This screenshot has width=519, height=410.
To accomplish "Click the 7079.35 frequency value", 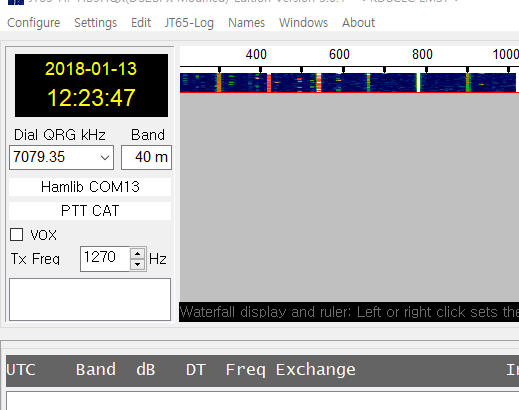I will point(39,157).
